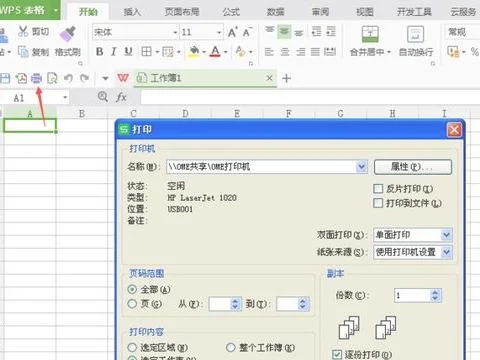This screenshot has height=360, width=480.
Task: Select the 页 page range radio button
Action: [x=132, y=304]
